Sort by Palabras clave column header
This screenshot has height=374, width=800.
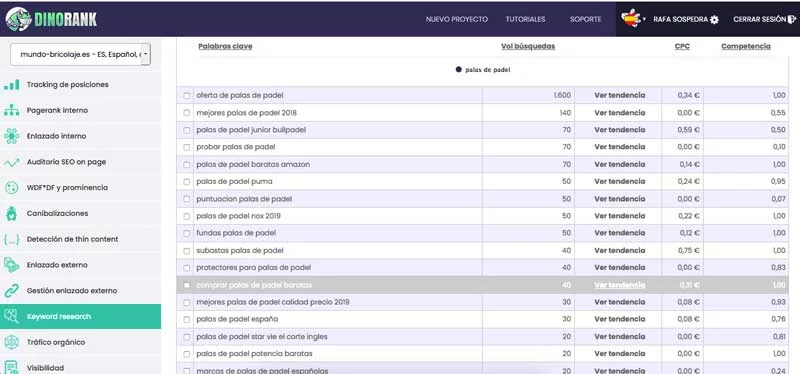tap(225, 46)
